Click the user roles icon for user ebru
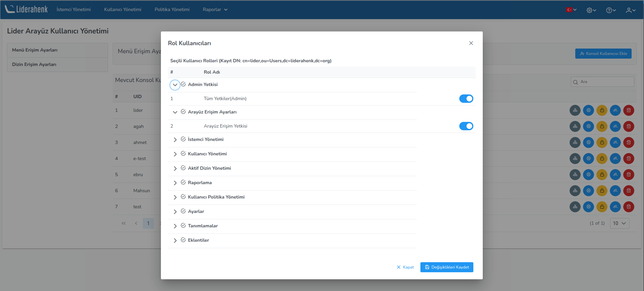The width and height of the screenshot is (644, 291). (x=615, y=174)
